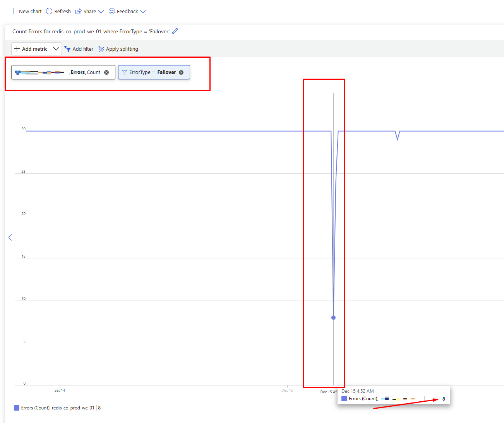504x423 pixels.
Task: Select the highlighted data point at 8
Action: 333,318
